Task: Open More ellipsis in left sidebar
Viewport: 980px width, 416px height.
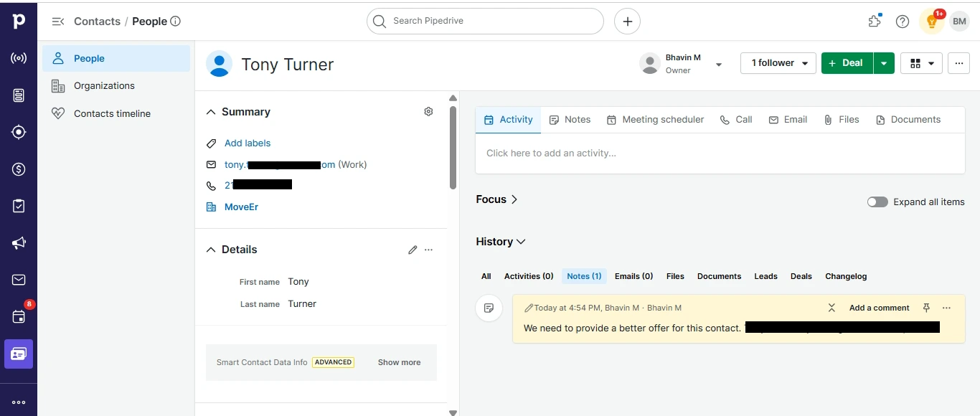Action: tap(19, 402)
